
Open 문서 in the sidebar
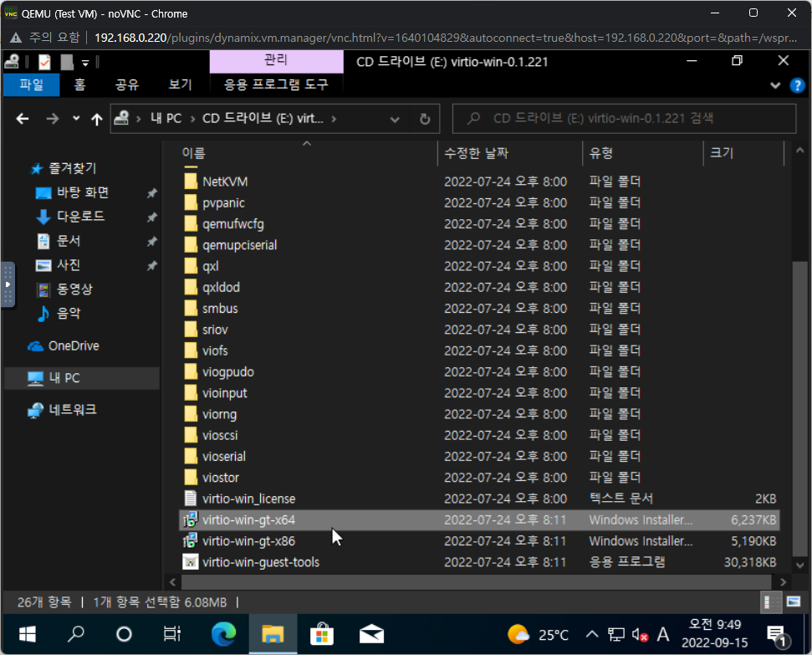coord(69,241)
